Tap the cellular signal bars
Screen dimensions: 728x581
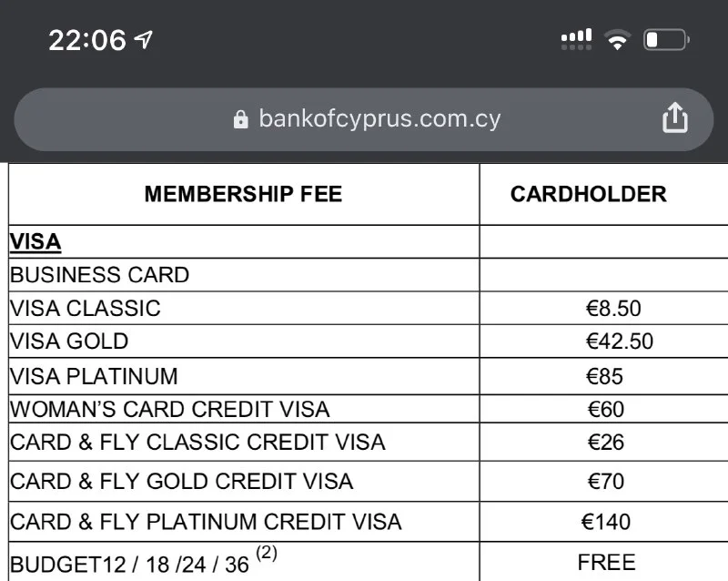coord(577,38)
